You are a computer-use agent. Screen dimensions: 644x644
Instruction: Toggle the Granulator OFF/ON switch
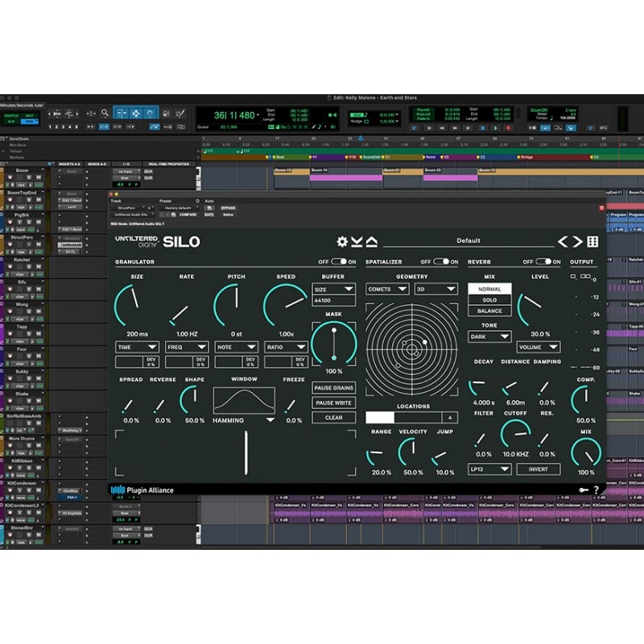339,262
